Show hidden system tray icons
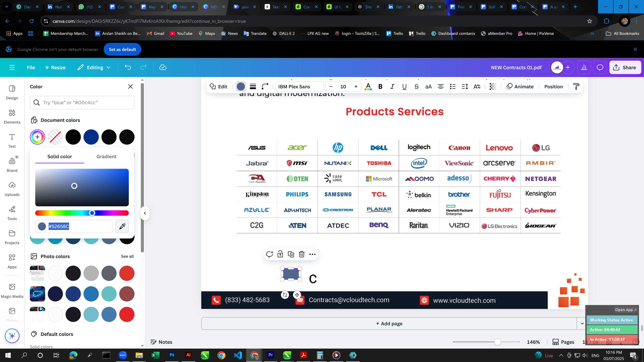This screenshot has width=644, height=362. pyautogui.click(x=561, y=355)
